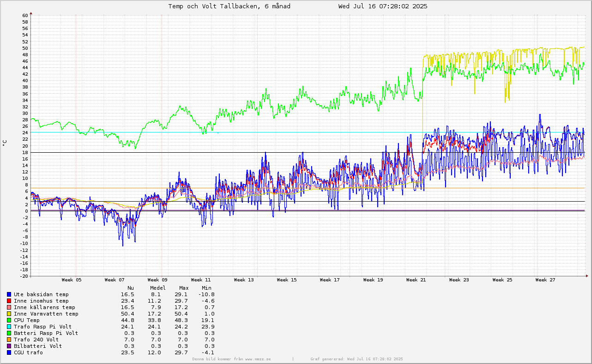Viewport: 592px width, 364px height.
Task: Click the green swatch beside Batteri Rasp Pi Volt
Action: [9, 333]
